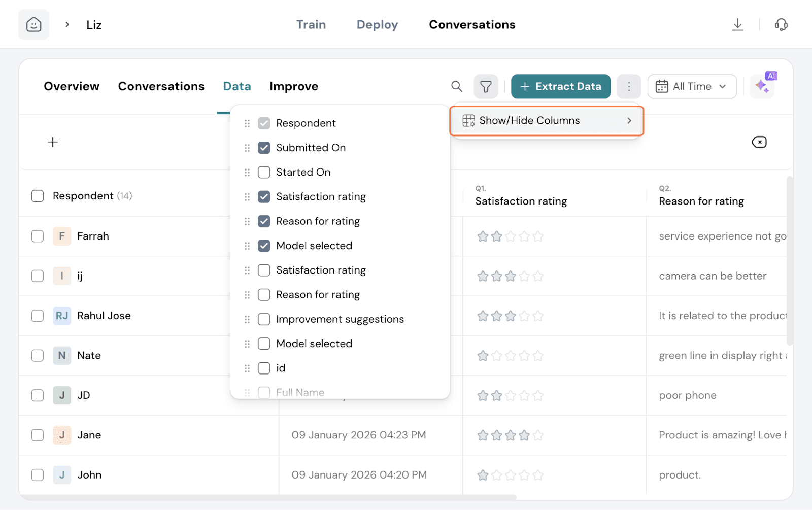Viewport: 812px width, 510px height.
Task: Switch to the Overview tab
Action: pyautogui.click(x=72, y=86)
